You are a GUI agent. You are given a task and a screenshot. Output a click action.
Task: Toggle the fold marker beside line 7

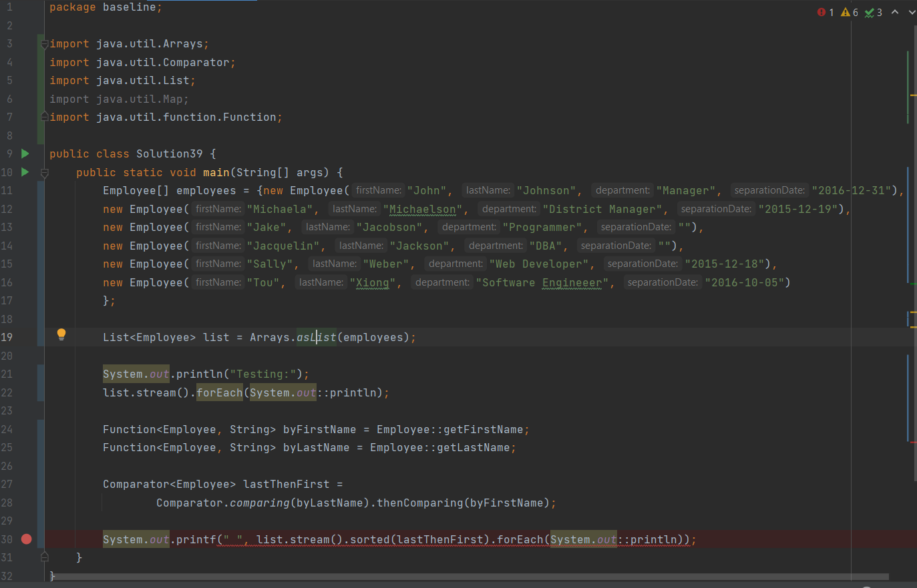[44, 117]
